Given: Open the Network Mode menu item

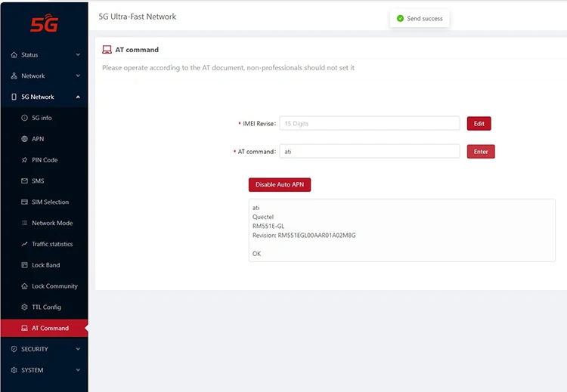Looking at the screenshot, I should coord(51,224).
